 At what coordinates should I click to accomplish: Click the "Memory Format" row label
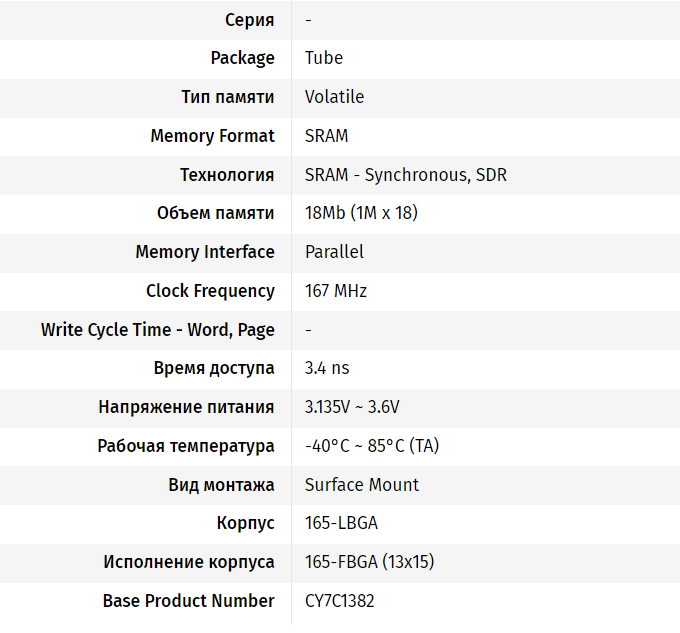click(x=212, y=136)
